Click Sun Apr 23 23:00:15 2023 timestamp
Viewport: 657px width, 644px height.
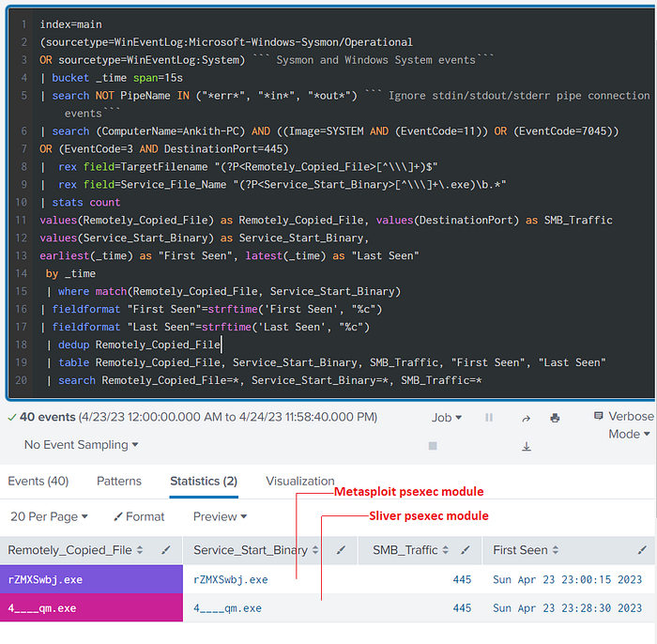pos(567,580)
